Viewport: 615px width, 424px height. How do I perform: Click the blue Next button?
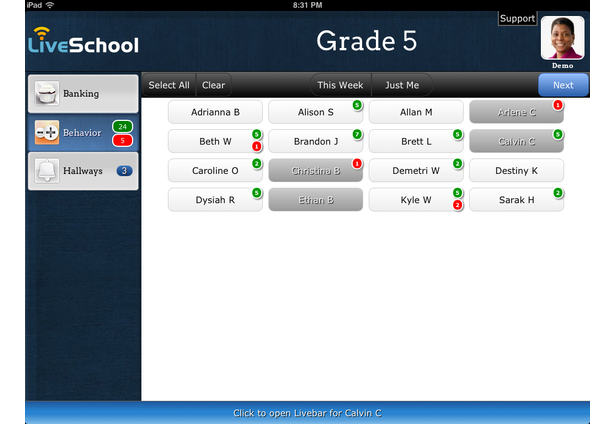(x=563, y=85)
